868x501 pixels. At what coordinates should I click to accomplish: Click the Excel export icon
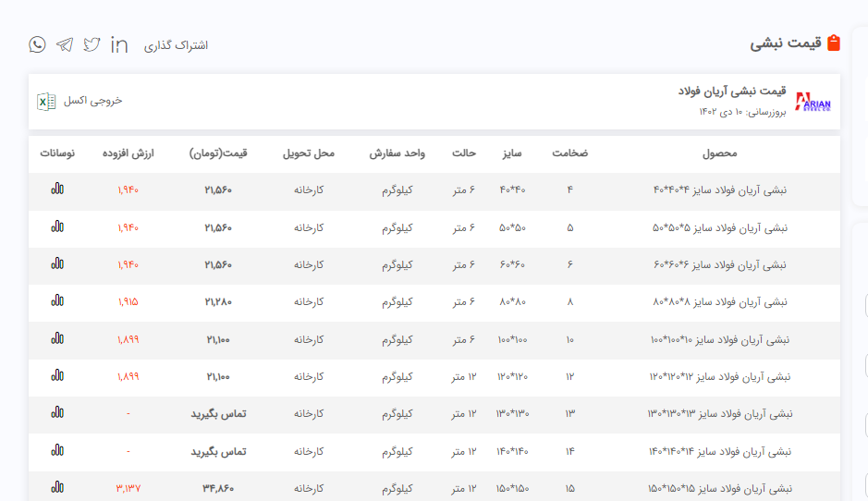45,101
